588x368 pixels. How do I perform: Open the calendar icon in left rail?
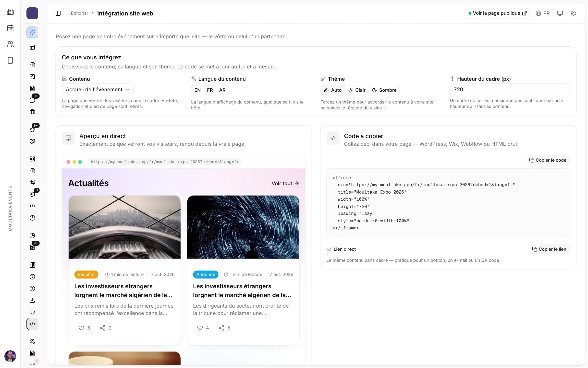[x=10, y=28]
